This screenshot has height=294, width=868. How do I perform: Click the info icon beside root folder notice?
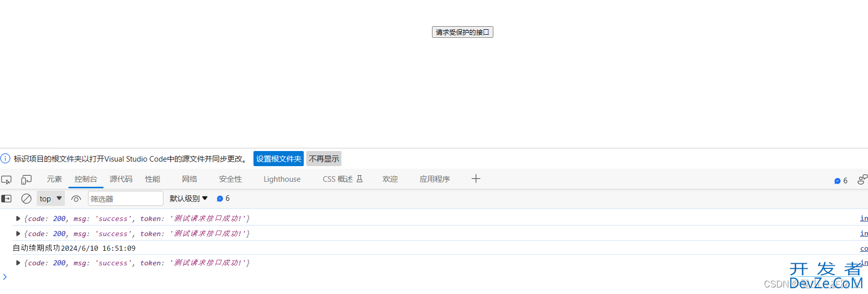click(x=6, y=159)
